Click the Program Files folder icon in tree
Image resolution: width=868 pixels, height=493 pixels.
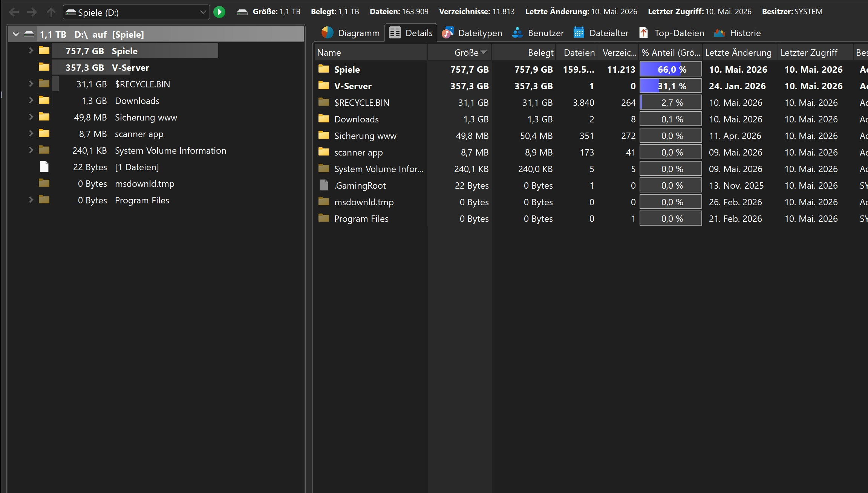pos(44,200)
